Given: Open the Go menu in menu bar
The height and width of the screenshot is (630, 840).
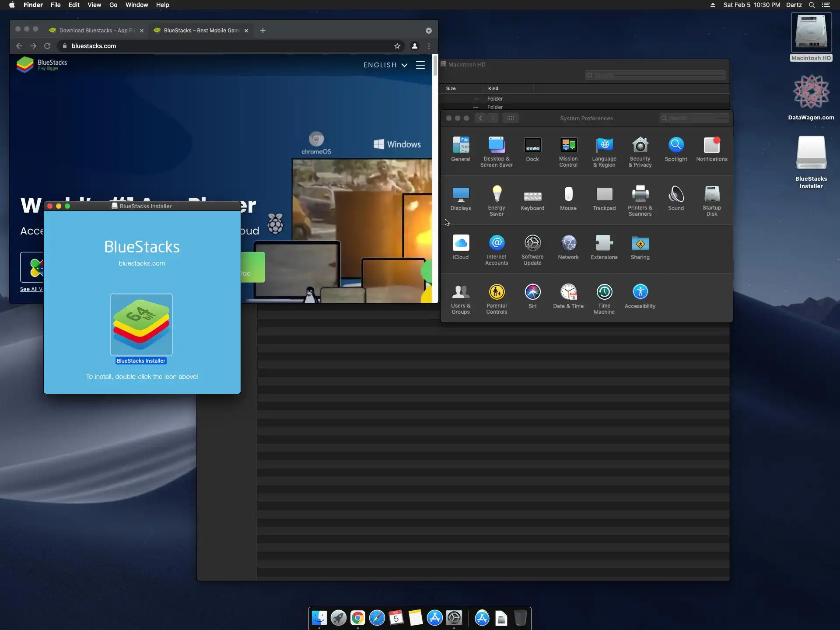Looking at the screenshot, I should pos(113,5).
